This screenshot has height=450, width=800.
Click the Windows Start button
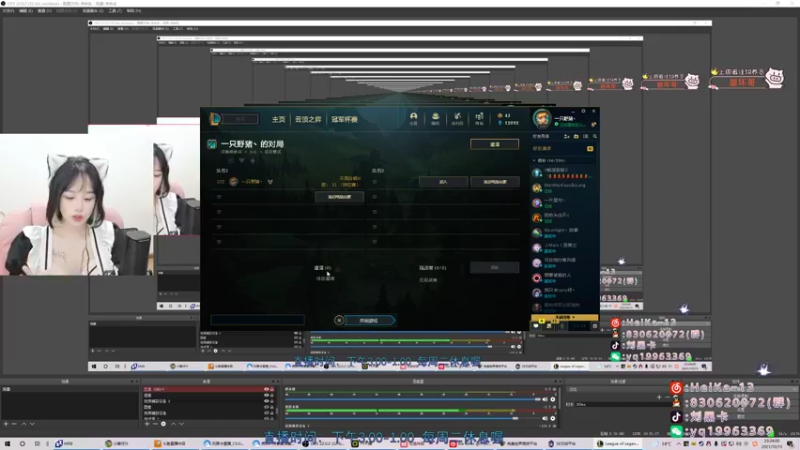tap(7, 444)
